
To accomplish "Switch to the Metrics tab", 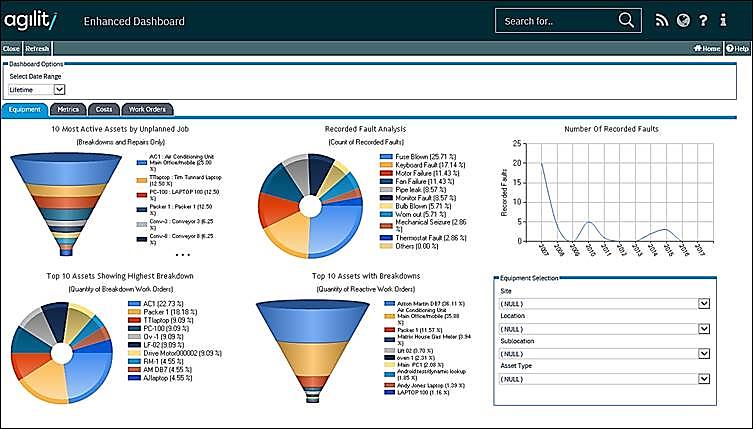I will (x=68, y=109).
